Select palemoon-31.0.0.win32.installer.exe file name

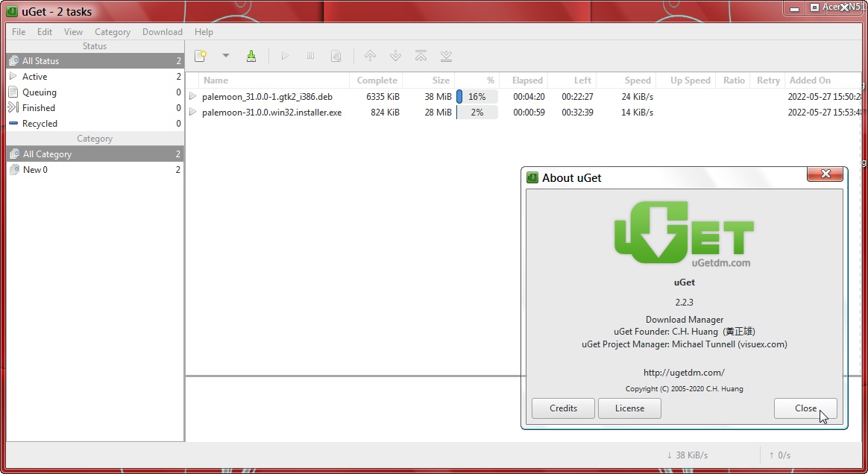pyautogui.click(x=271, y=112)
